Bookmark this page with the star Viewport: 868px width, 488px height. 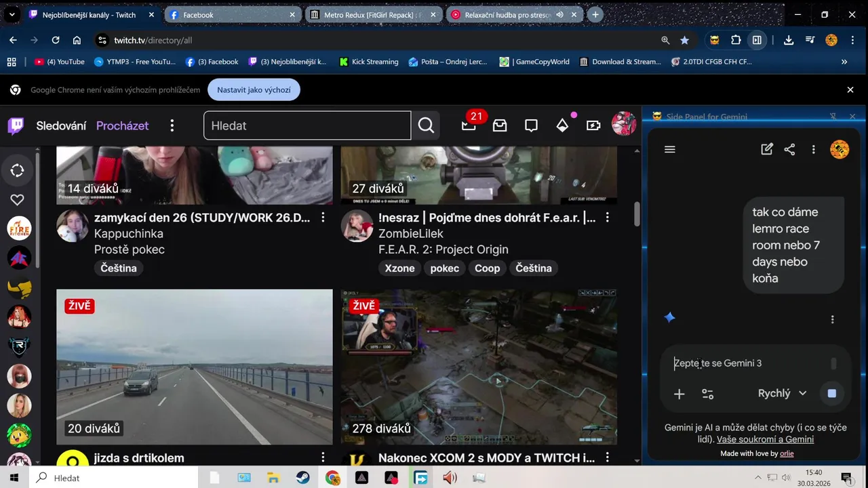tap(685, 40)
